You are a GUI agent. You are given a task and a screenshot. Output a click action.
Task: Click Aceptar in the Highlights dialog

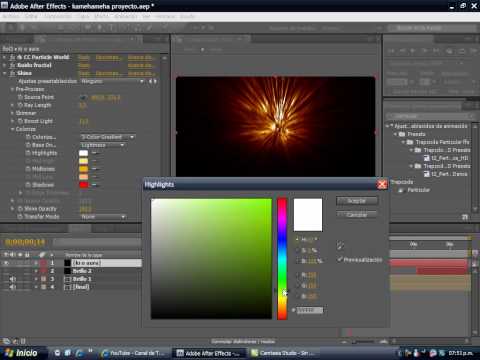(357, 201)
